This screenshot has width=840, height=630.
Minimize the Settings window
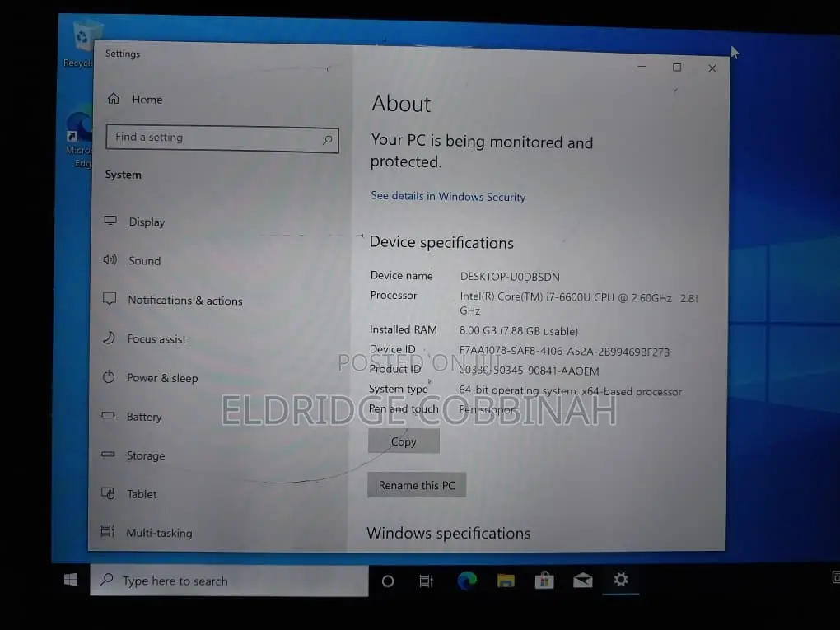pyautogui.click(x=642, y=67)
